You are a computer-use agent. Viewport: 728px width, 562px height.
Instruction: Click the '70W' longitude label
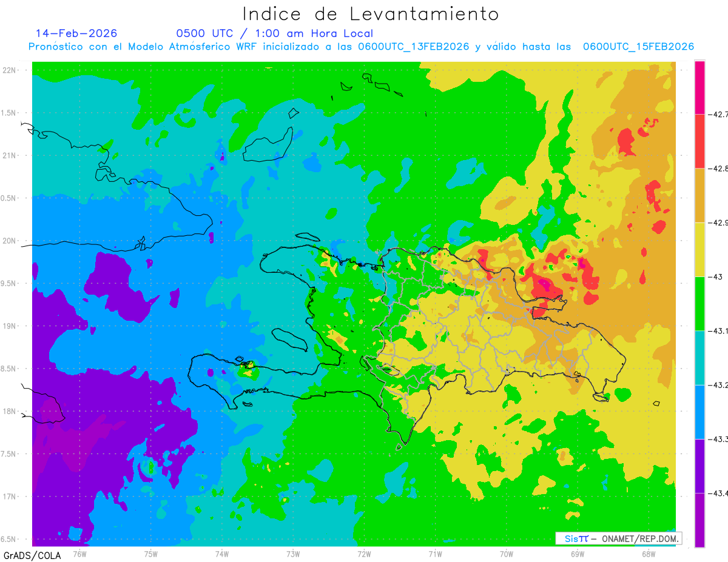(x=507, y=554)
